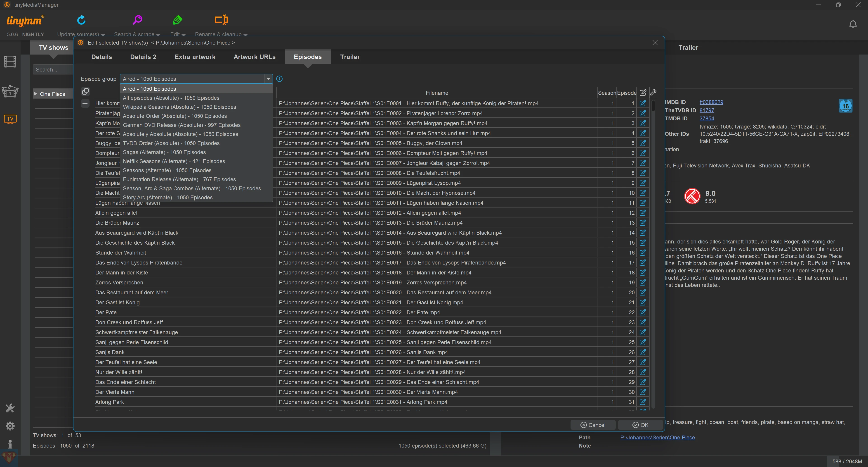Open the settings gear in the sidebar
868x467 pixels.
point(10,426)
